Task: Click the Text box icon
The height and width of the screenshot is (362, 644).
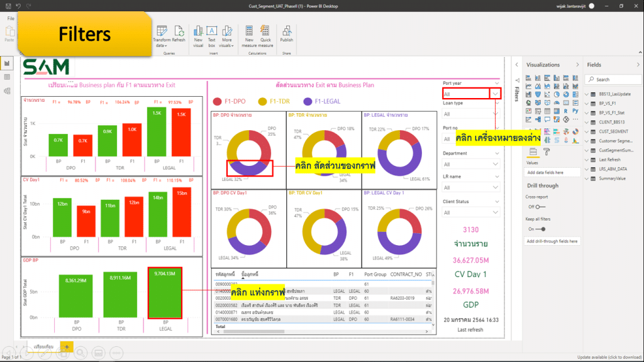Action: click(212, 33)
